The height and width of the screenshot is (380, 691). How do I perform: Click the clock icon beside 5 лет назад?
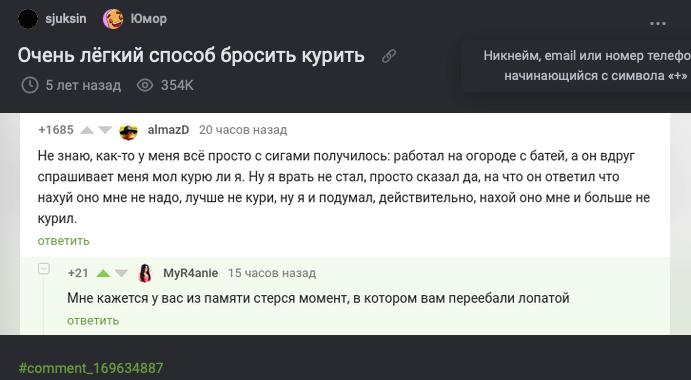(30, 85)
